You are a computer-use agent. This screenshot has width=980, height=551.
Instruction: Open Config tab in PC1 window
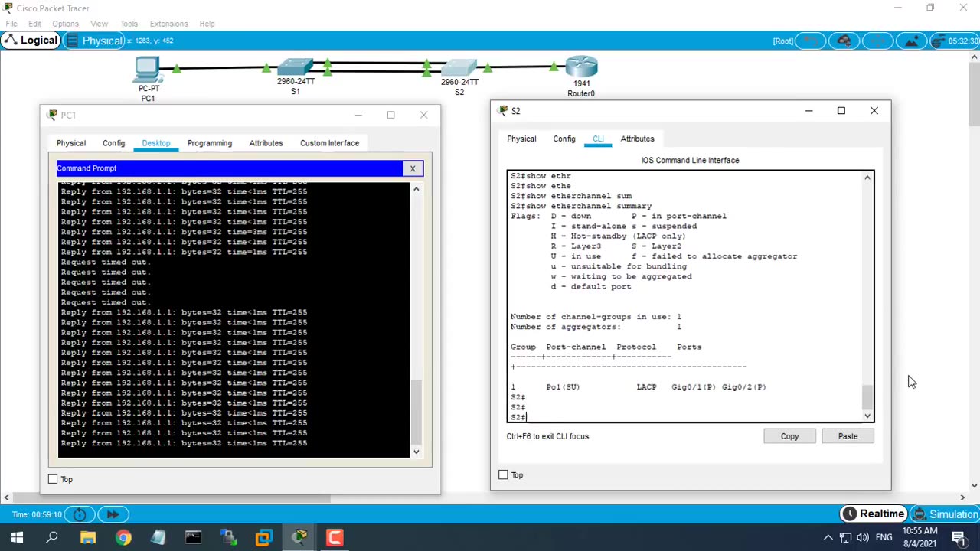113,143
